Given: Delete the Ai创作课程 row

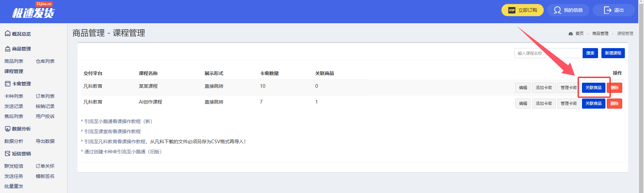Looking at the screenshot, I should point(614,104).
